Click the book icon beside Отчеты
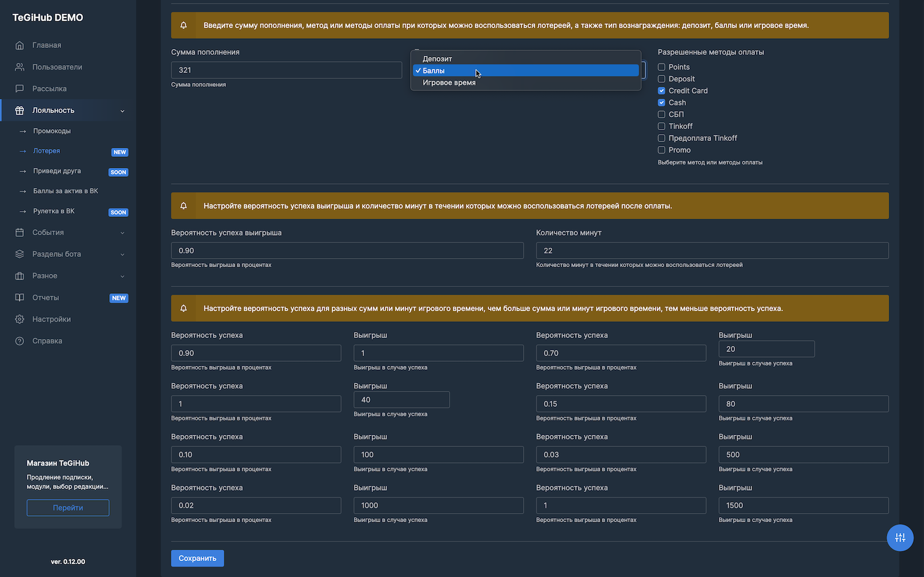The image size is (924, 577). click(x=19, y=297)
